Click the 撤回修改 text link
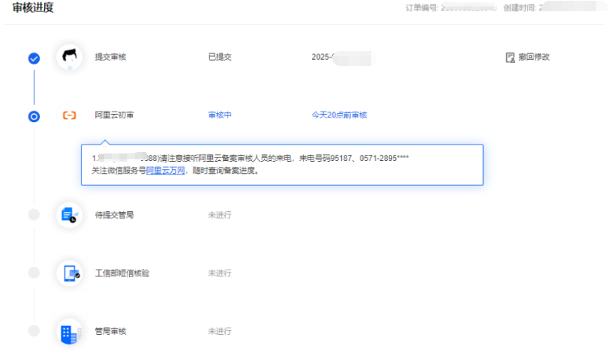Image resolution: width=609 pixels, height=364 pixels. (534, 57)
